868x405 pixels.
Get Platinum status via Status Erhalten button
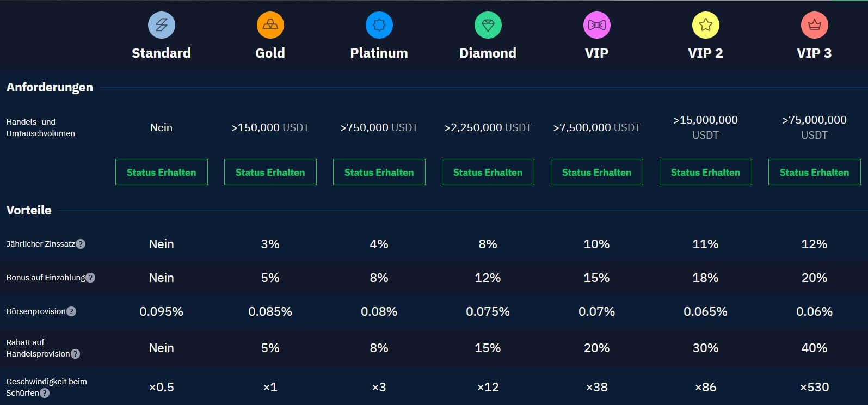pos(379,172)
